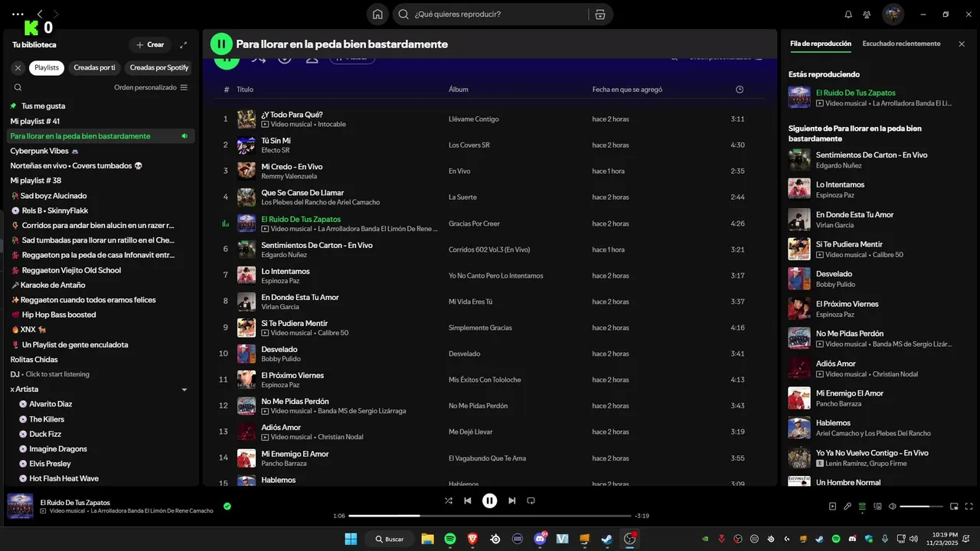Open Efecto SR artist link

275,150
